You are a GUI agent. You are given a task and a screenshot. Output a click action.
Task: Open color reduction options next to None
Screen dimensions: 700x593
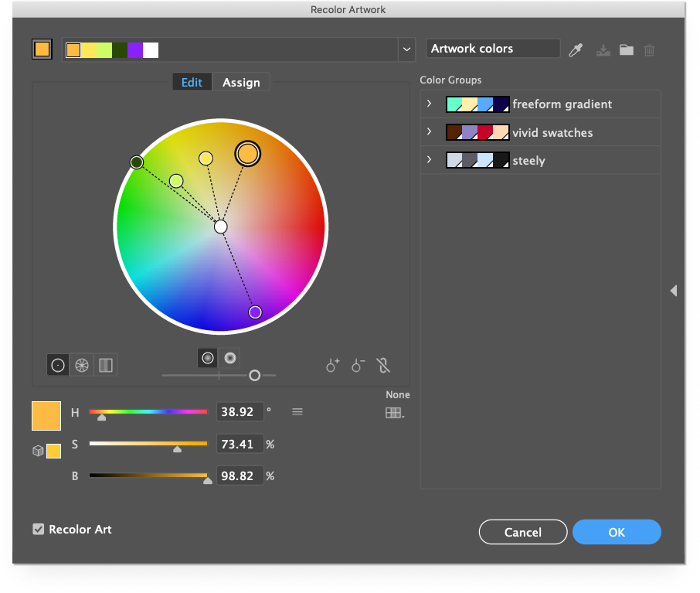pos(394,413)
